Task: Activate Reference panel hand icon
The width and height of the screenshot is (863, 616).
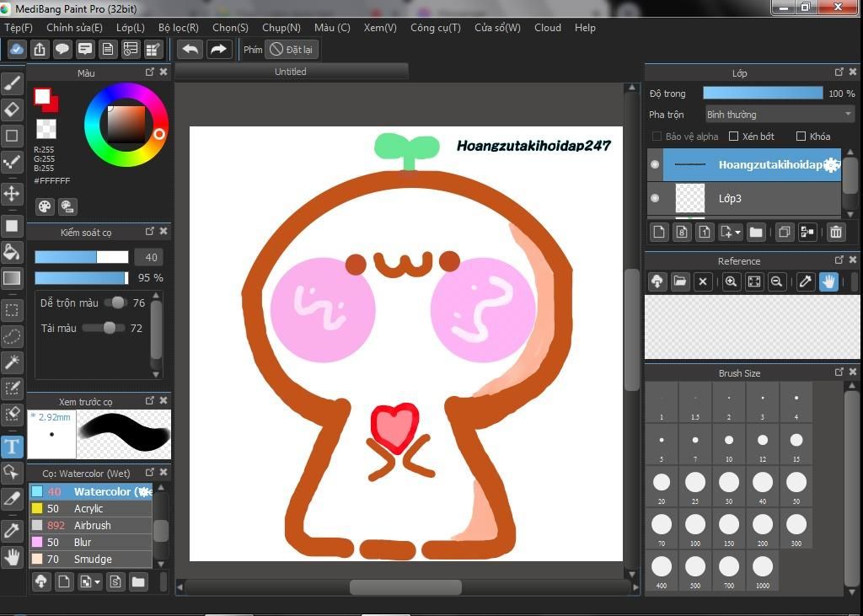Action: tap(828, 281)
